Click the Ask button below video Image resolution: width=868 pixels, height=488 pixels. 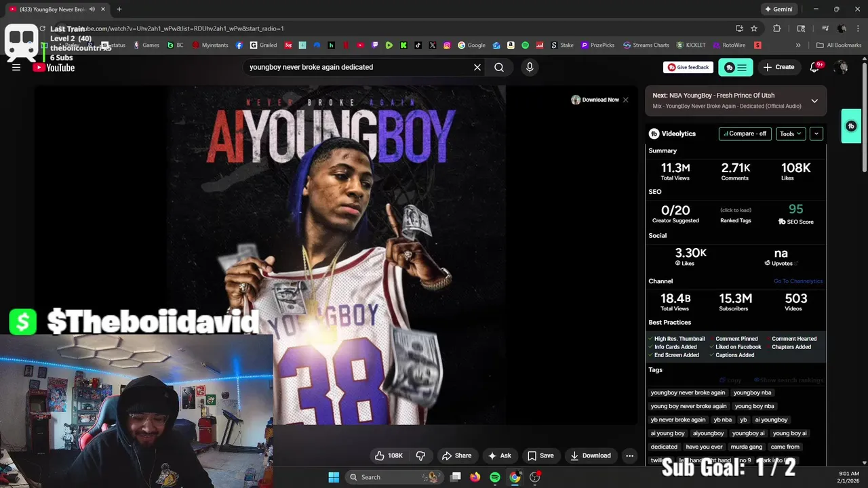point(500,455)
